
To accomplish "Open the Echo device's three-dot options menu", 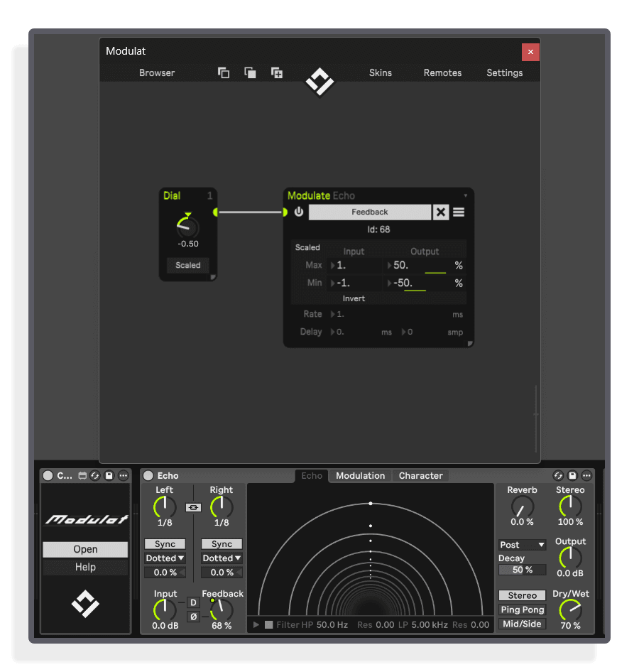I will [586, 475].
